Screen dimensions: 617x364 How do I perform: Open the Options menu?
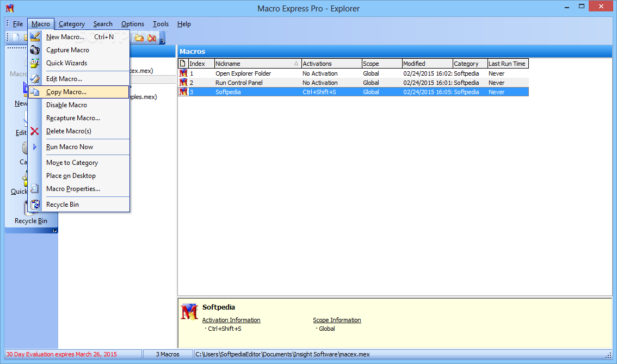[x=133, y=24]
